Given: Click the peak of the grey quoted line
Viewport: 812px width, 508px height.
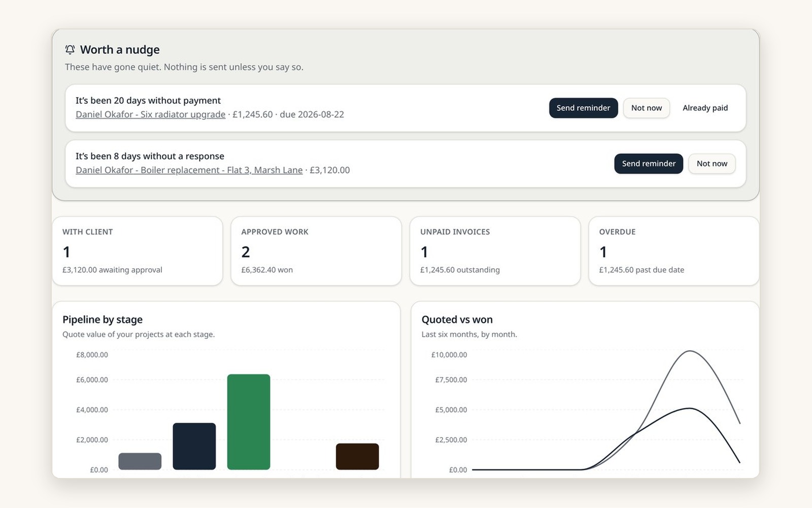Looking at the screenshot, I should [x=690, y=351].
